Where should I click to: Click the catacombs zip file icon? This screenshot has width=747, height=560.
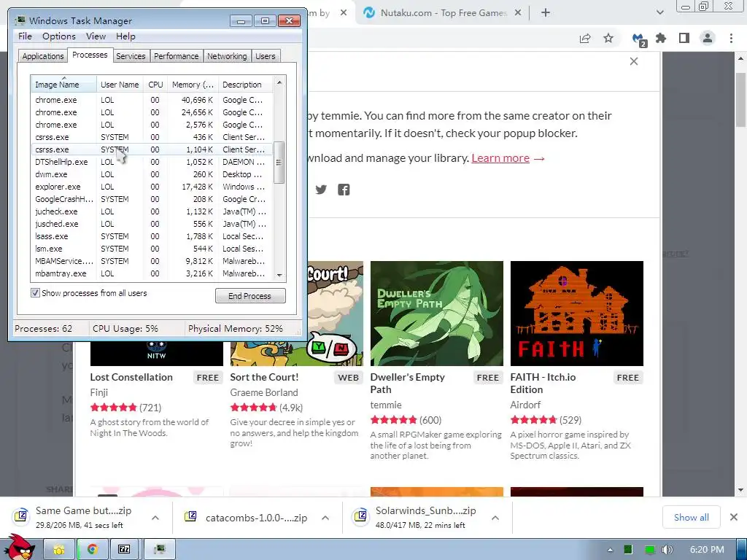(190, 516)
